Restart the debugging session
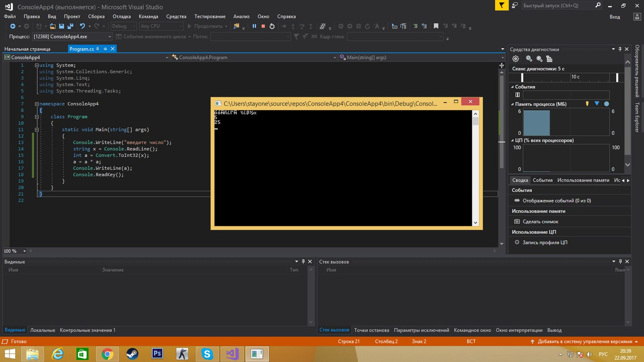 (x=272, y=26)
